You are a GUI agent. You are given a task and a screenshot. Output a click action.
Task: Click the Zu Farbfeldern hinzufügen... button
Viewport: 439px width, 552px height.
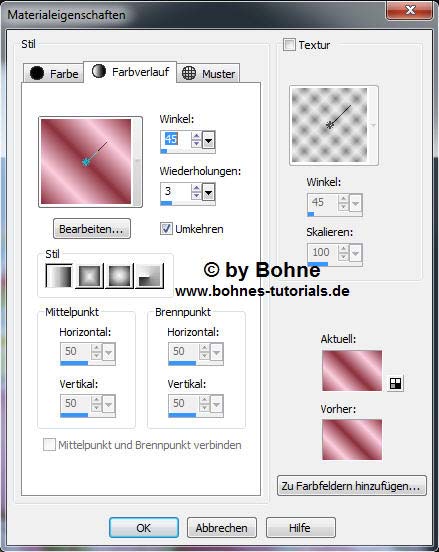[x=351, y=486]
